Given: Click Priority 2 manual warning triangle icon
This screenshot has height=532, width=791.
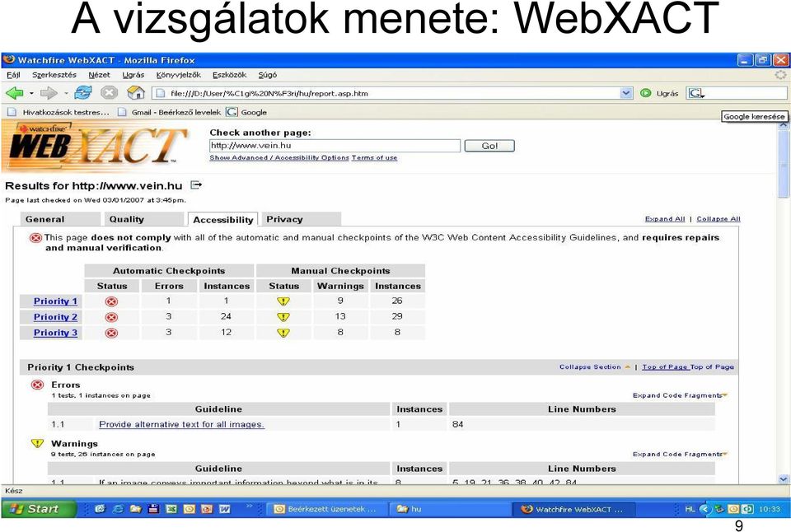Looking at the screenshot, I should (x=283, y=317).
